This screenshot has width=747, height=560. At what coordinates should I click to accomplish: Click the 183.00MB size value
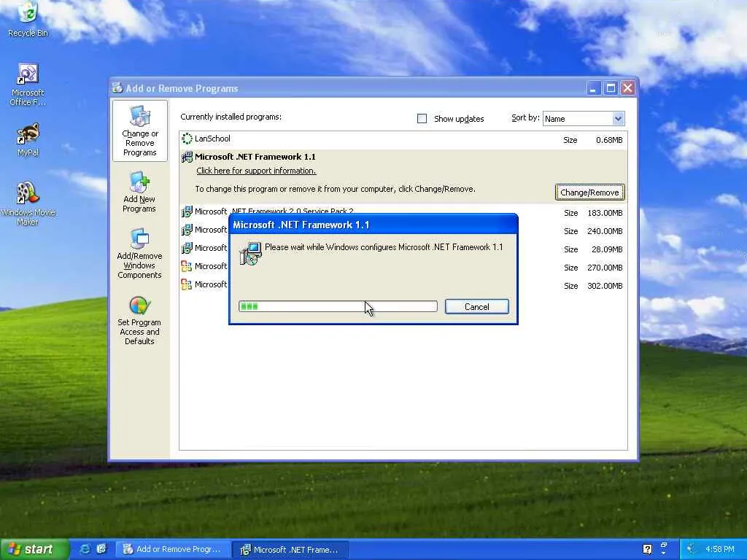click(x=605, y=213)
